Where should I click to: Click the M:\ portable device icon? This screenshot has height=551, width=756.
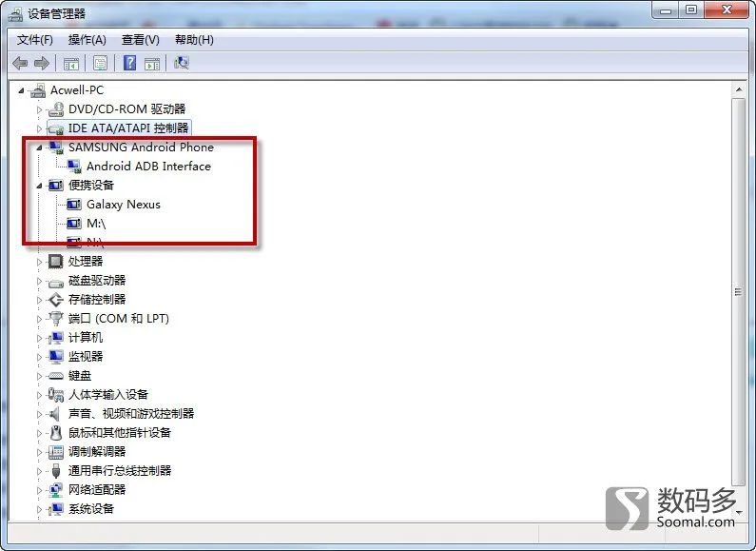tap(74, 224)
